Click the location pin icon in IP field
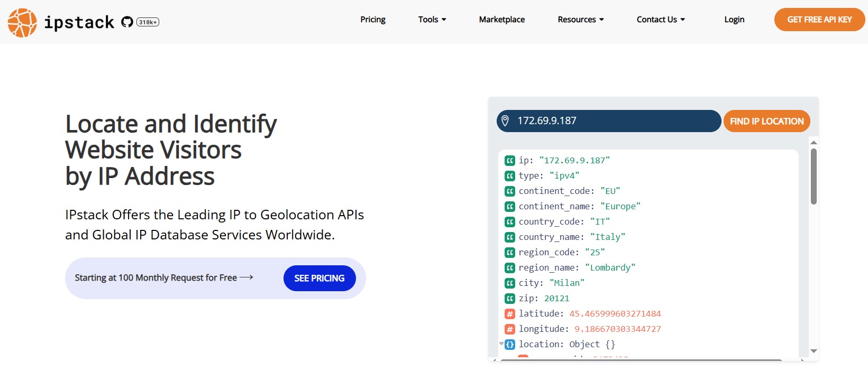Screen dimensions: 868x371 click(x=505, y=121)
